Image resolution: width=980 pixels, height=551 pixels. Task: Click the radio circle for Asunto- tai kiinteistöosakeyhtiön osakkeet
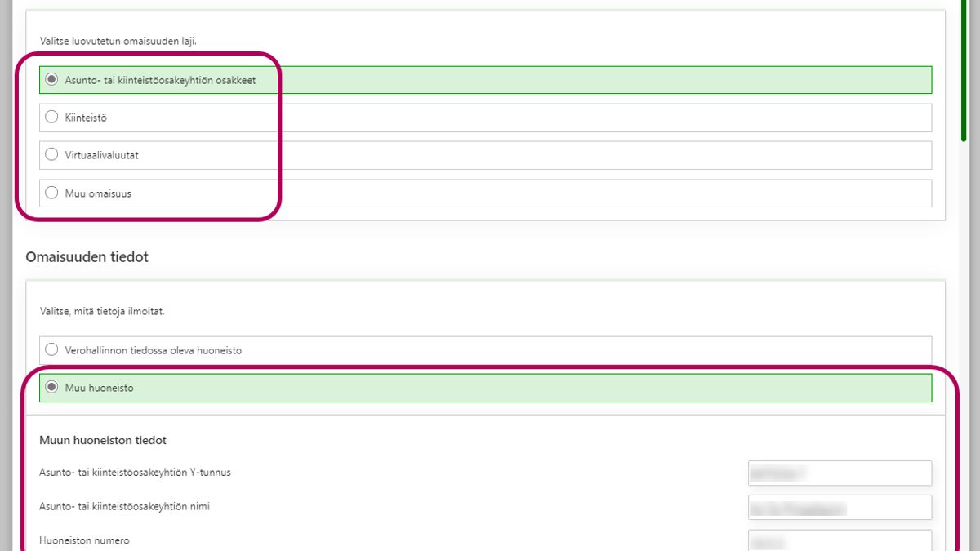click(51, 80)
